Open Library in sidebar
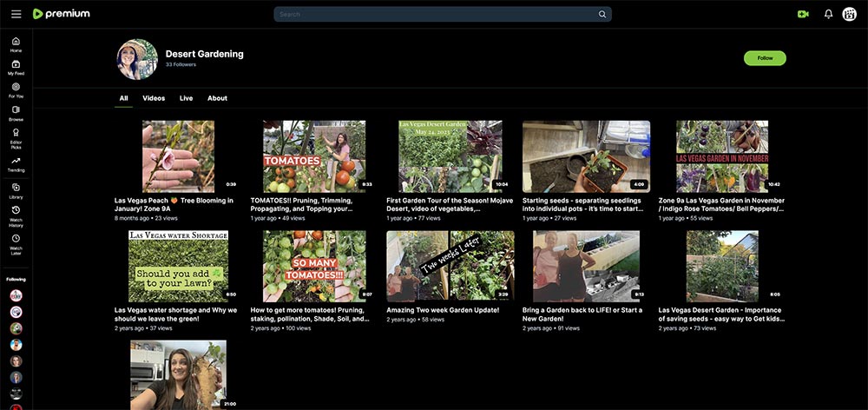 [x=16, y=191]
